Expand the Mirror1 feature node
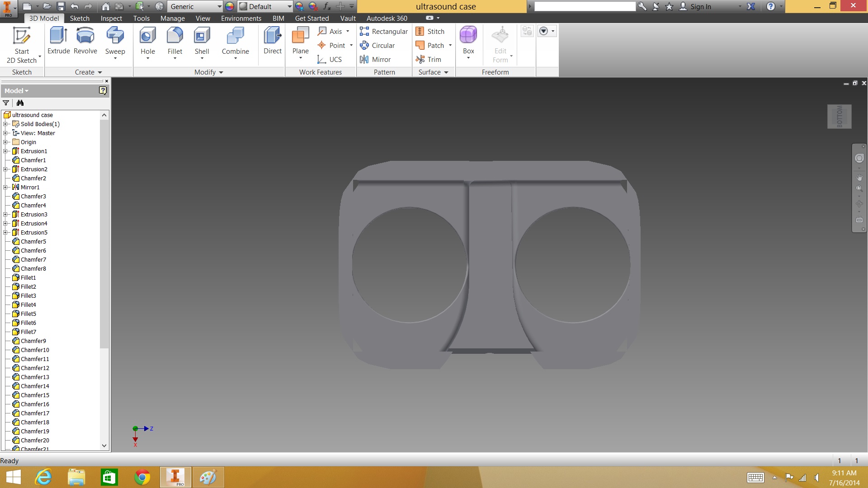868x488 pixels. [5, 187]
